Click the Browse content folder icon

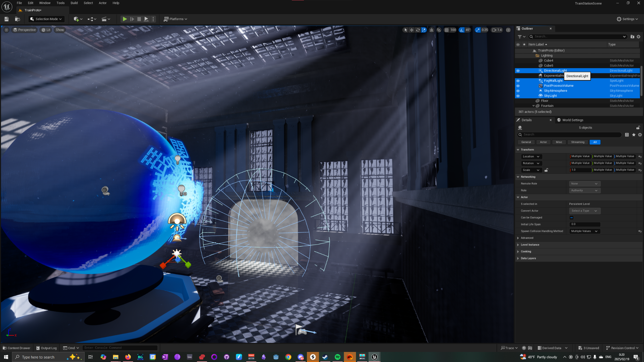(x=17, y=19)
